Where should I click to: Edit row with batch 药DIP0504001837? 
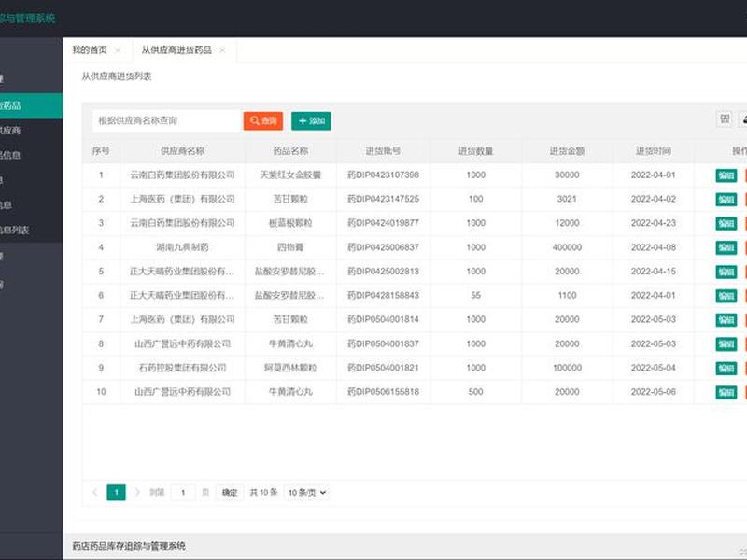tap(726, 343)
